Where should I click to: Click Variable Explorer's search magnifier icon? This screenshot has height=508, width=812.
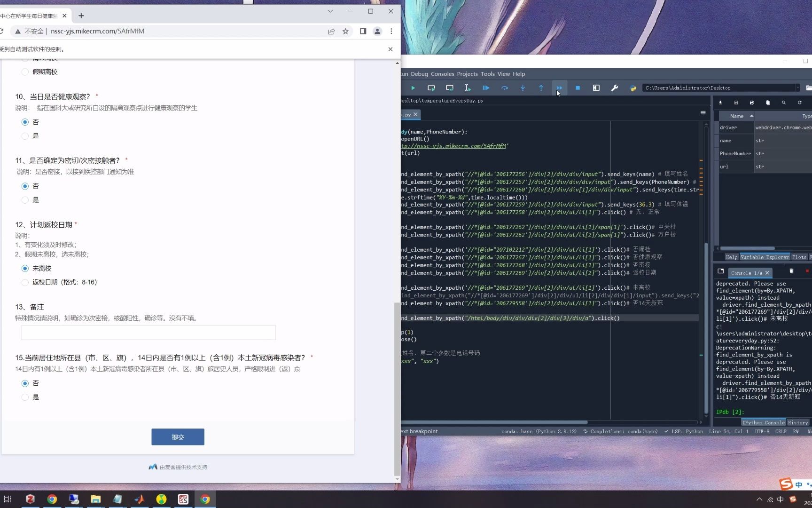783,103
